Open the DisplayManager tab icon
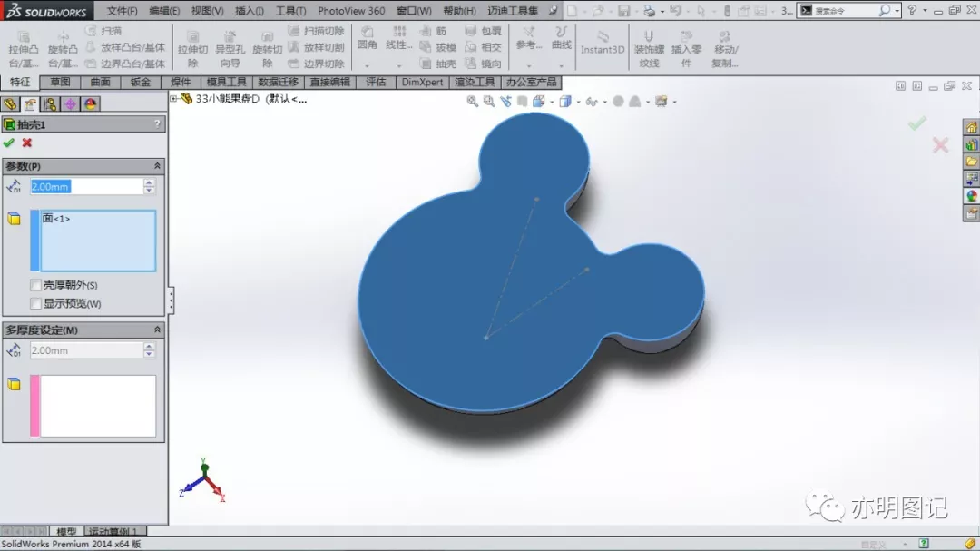 pyautogui.click(x=90, y=104)
